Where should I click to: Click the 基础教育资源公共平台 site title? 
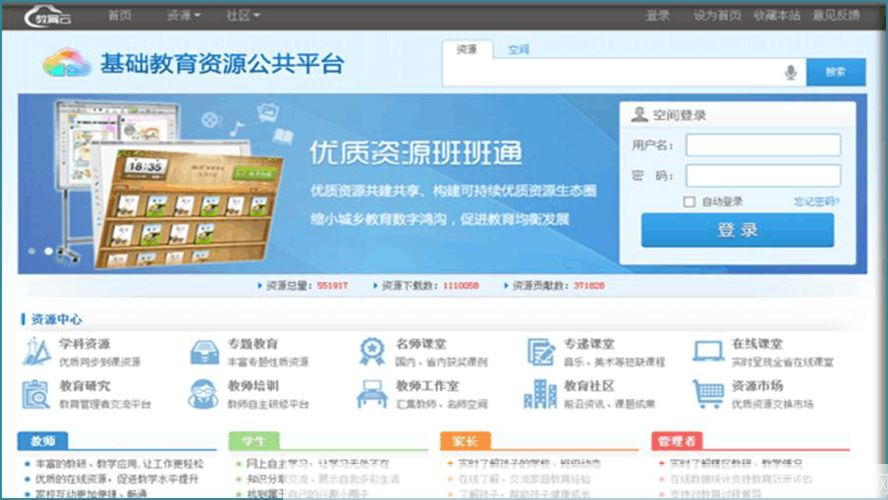tap(222, 63)
